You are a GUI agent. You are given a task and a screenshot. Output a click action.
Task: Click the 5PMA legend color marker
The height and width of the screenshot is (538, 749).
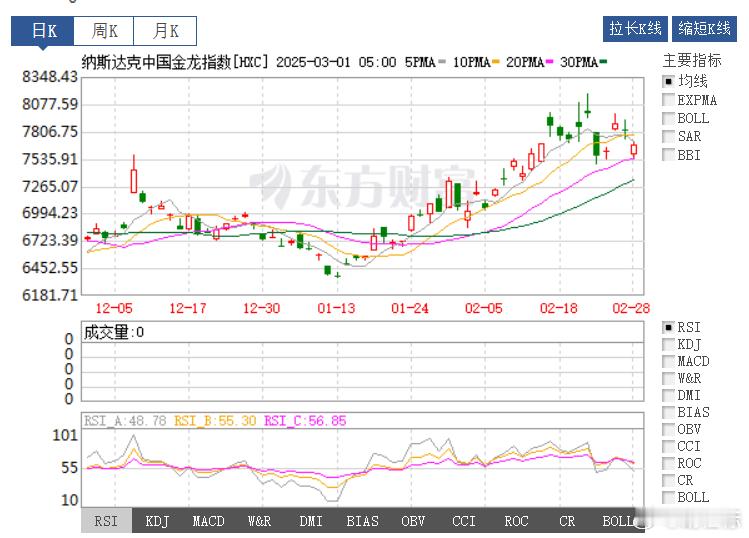442,62
